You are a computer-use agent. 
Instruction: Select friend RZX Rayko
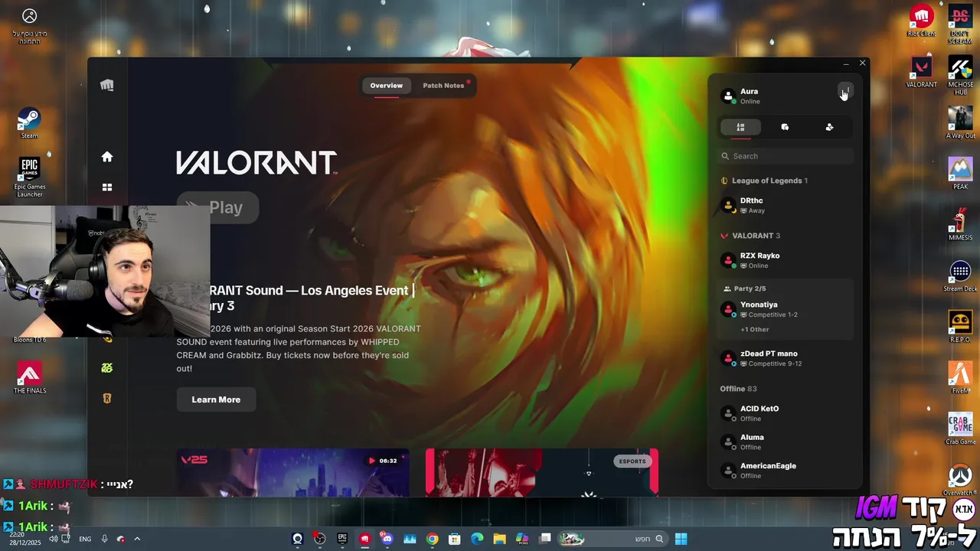(x=786, y=260)
